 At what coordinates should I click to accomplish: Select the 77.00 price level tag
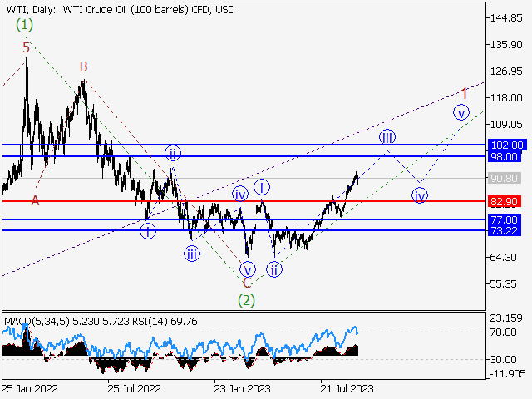pyautogui.click(x=505, y=219)
